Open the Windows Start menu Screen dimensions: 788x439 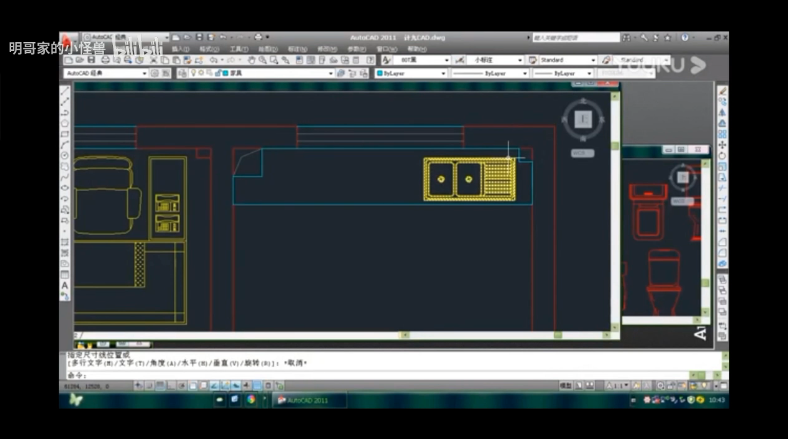(x=76, y=400)
